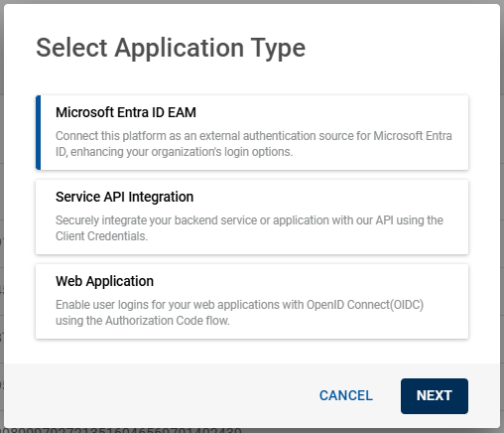Viewport: 504px width, 433px height.
Task: Click the blue selection bar on Entra card
Action: coord(38,132)
